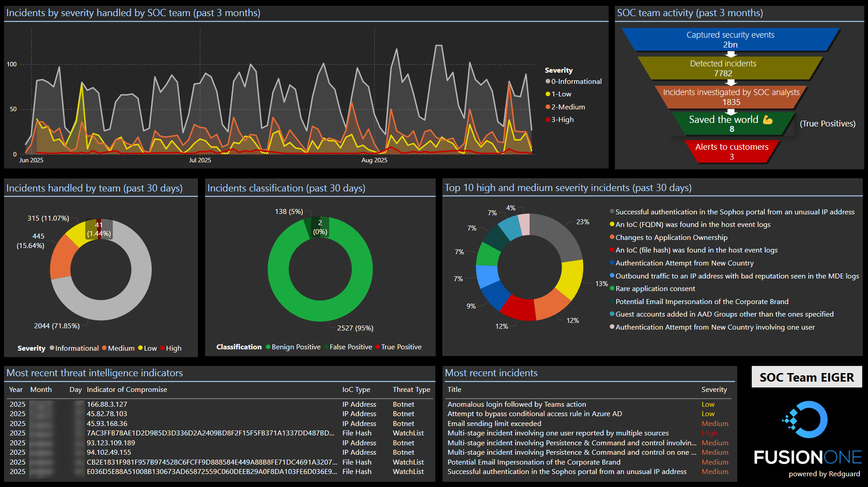Viewport: 868px width, 487px height.
Task: Sort incidents by Severity column header
Action: click(714, 390)
